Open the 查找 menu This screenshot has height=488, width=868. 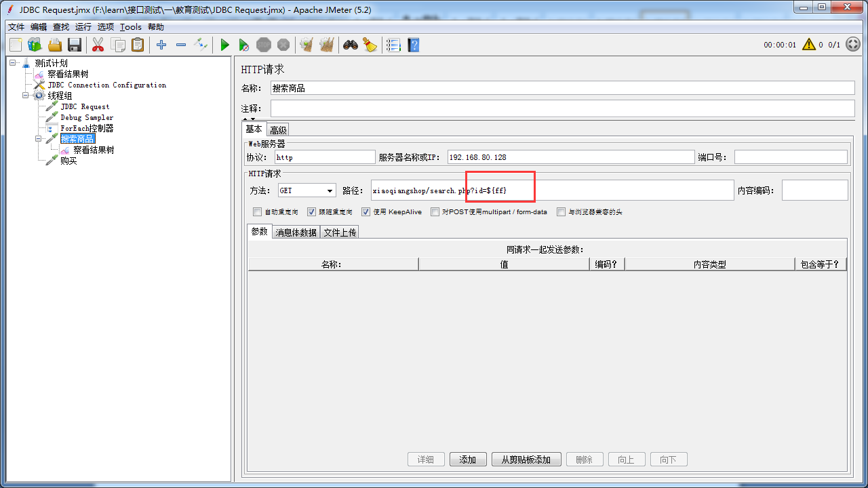61,27
